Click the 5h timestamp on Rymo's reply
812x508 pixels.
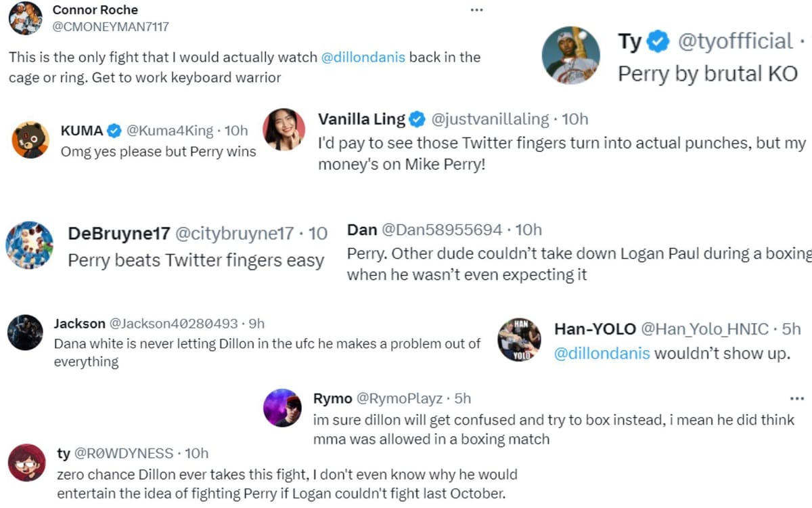(x=459, y=398)
